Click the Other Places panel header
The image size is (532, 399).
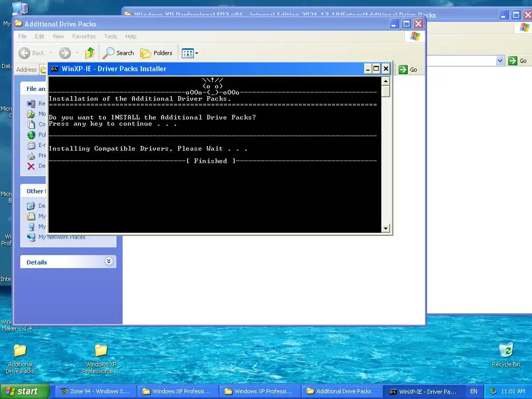click(x=34, y=191)
